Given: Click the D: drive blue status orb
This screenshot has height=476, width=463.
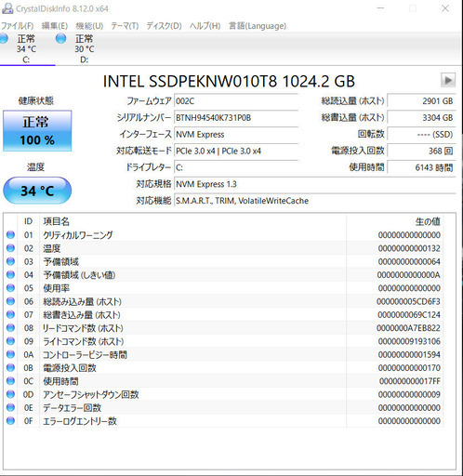Looking at the screenshot, I should (x=61, y=38).
